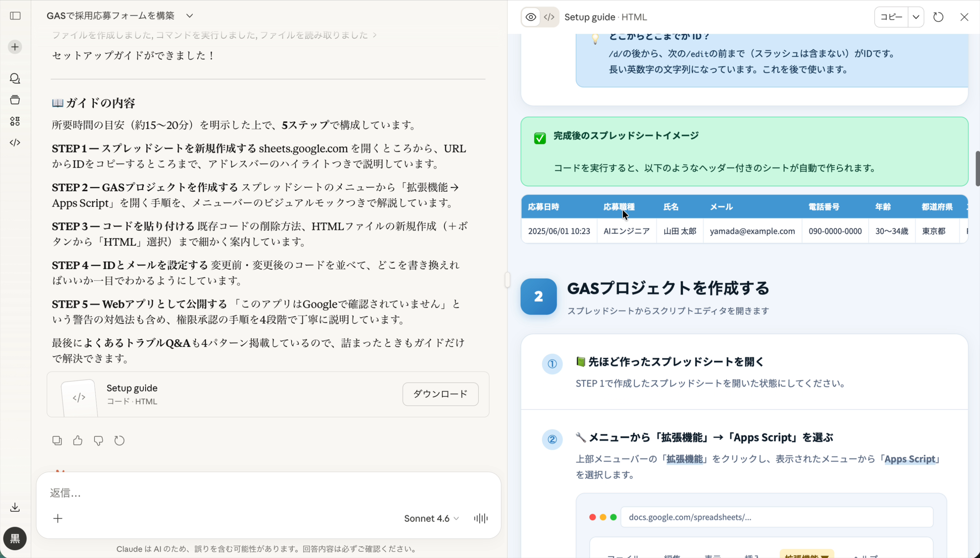
Task: Open Connectors from the sidebar grid icon
Action: (x=15, y=121)
